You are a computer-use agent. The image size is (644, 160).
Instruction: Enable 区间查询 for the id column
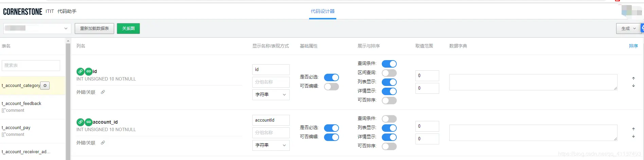pos(389,73)
